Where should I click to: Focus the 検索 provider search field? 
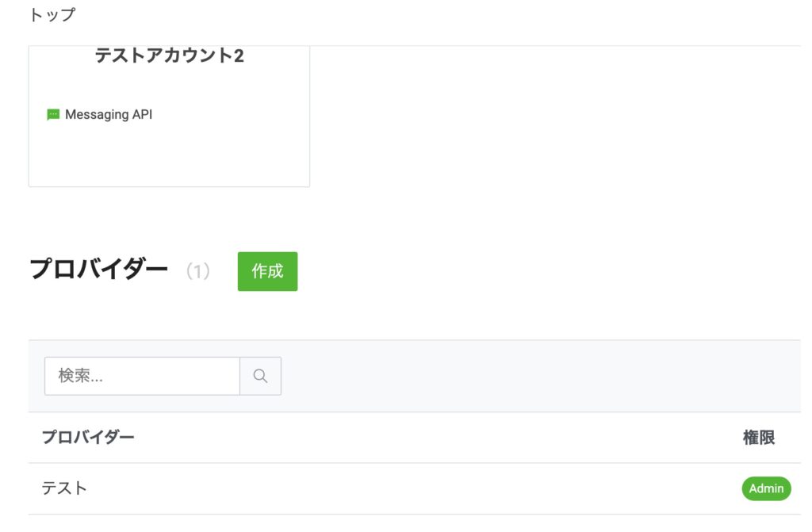(x=142, y=376)
